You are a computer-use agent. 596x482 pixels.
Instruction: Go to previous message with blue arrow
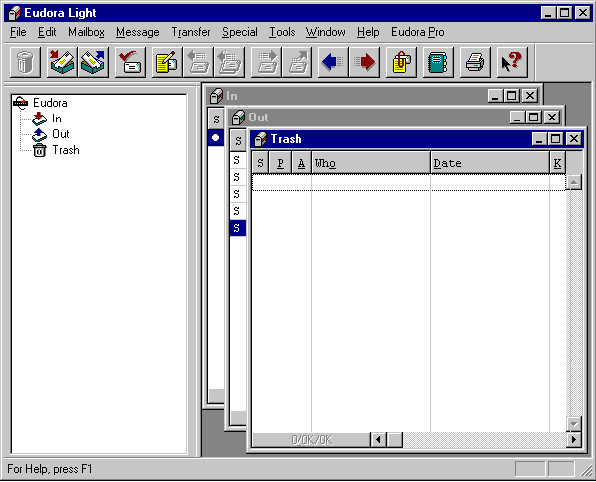pyautogui.click(x=333, y=62)
